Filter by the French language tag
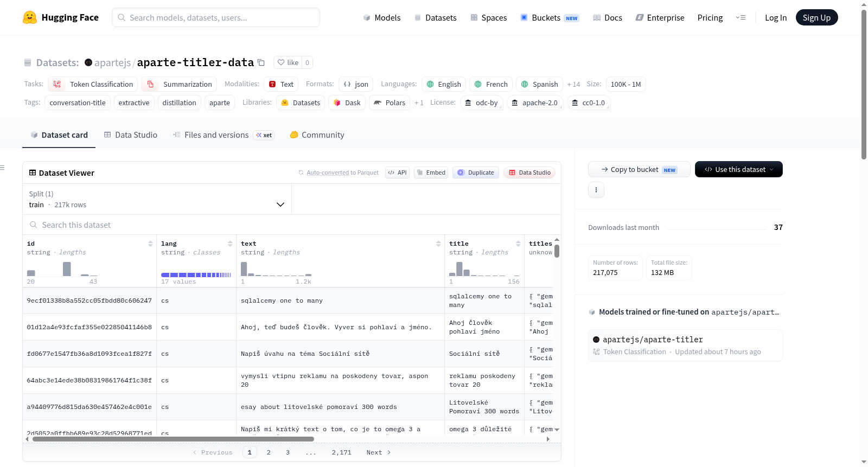This screenshot has width=868, height=467. coord(491,84)
